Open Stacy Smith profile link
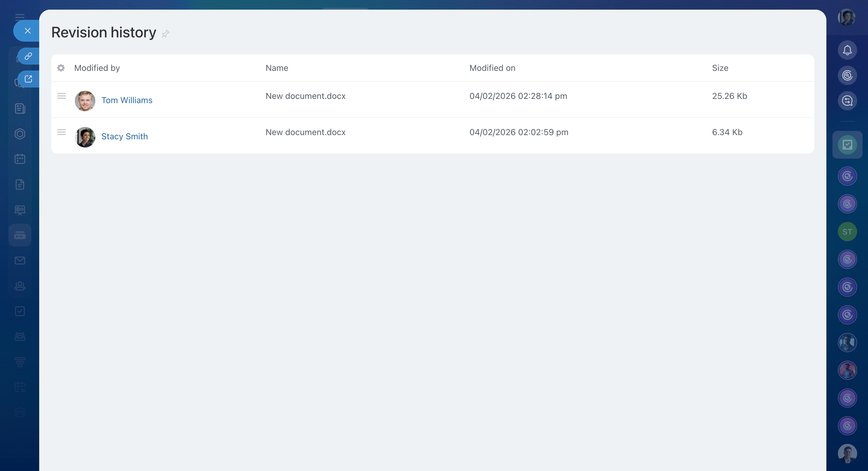868x471 pixels. click(x=124, y=137)
